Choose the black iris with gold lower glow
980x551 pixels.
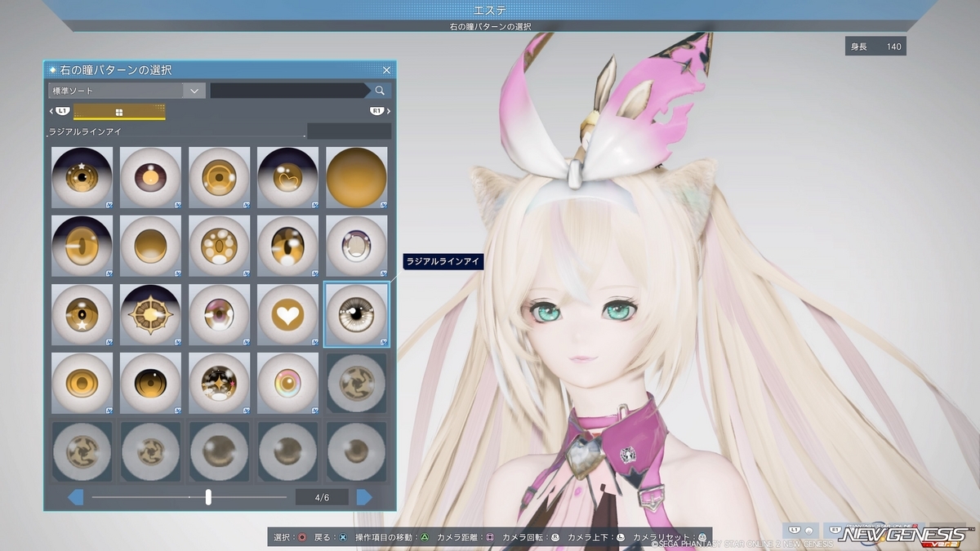tap(151, 383)
